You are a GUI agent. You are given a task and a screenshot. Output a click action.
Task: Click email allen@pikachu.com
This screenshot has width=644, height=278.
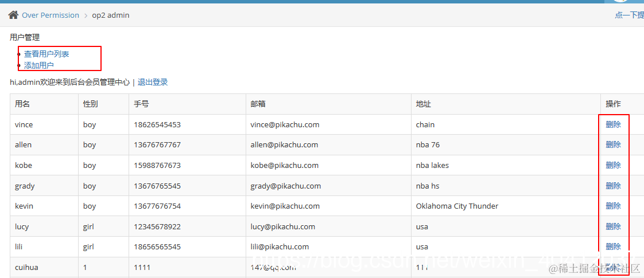284,145
